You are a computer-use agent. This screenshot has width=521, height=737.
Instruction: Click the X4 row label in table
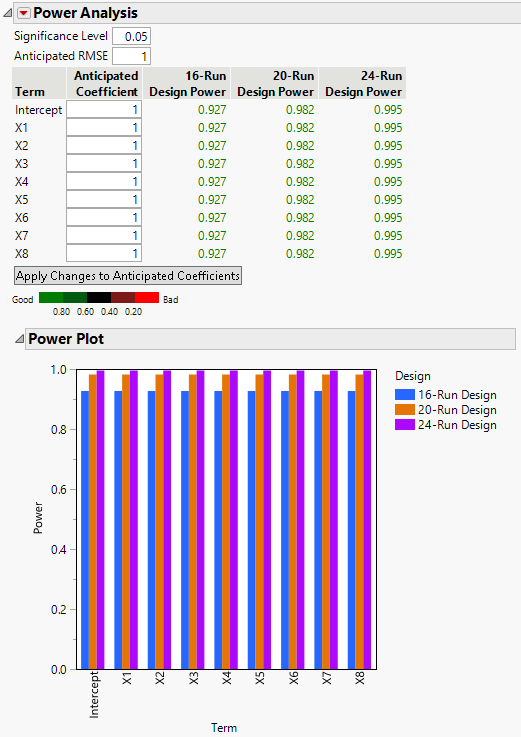coord(22,181)
